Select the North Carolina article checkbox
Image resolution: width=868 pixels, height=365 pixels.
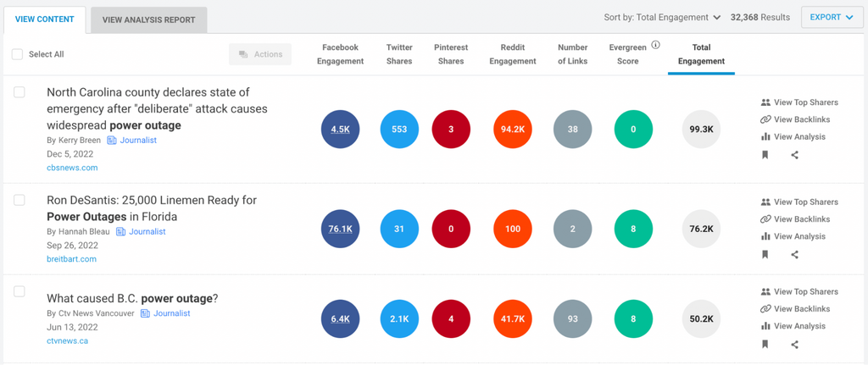[x=19, y=92]
